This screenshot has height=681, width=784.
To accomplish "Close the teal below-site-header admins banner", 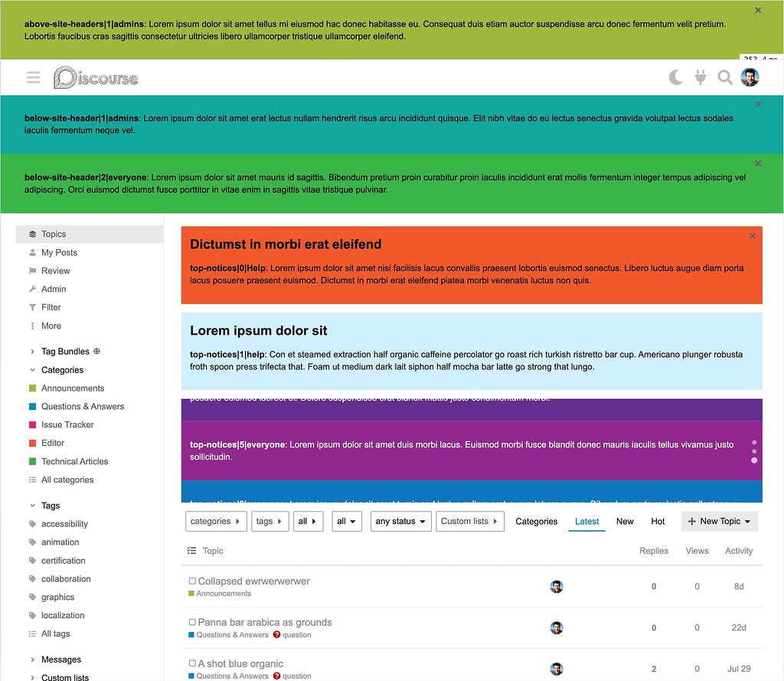I will click(758, 104).
